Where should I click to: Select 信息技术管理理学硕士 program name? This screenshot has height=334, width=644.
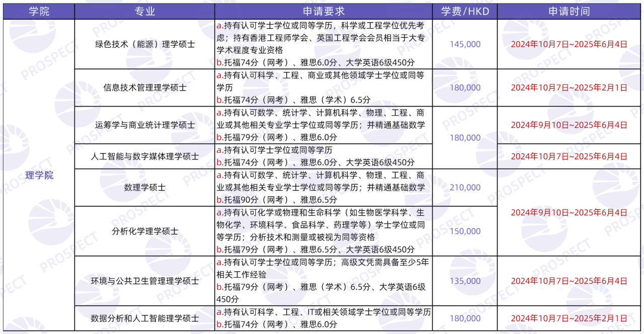(145, 88)
